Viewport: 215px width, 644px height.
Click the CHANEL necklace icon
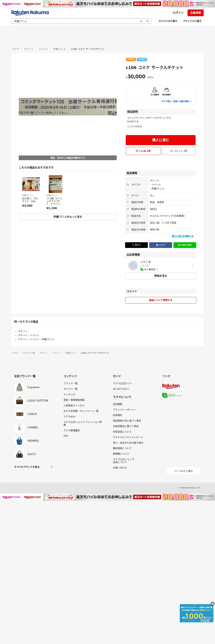coord(19,427)
